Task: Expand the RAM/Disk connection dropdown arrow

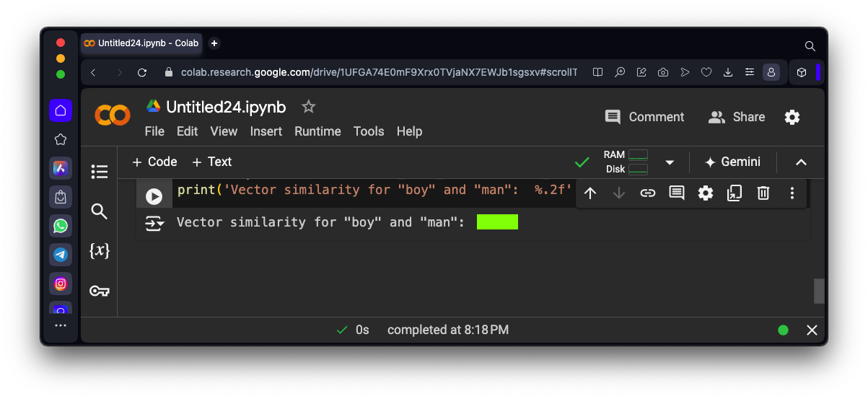Action: (670, 162)
